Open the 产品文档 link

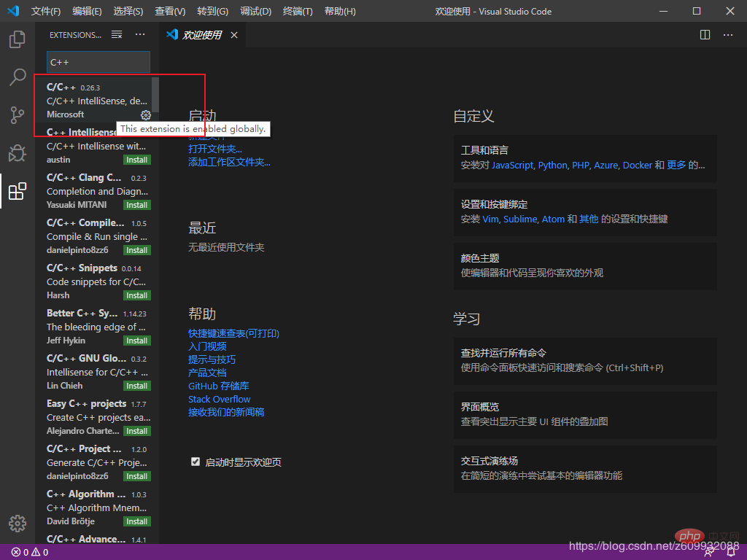pyautogui.click(x=207, y=373)
